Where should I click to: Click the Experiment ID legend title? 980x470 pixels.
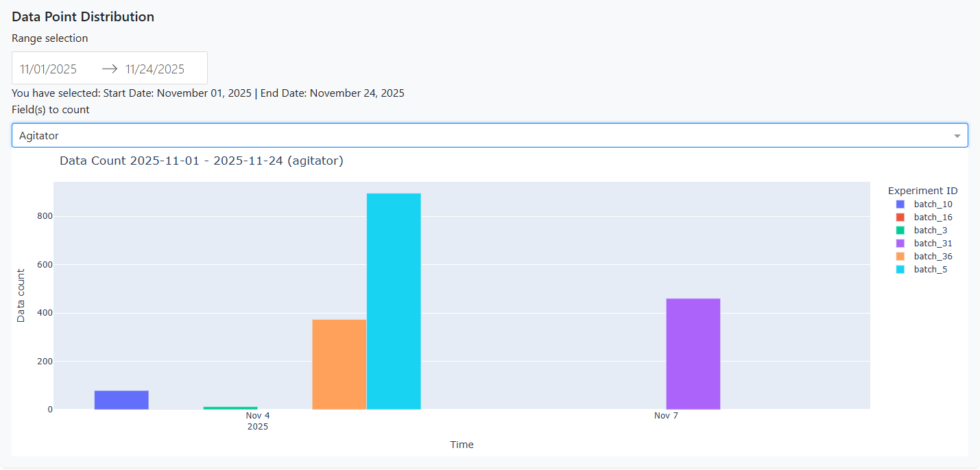click(x=922, y=191)
